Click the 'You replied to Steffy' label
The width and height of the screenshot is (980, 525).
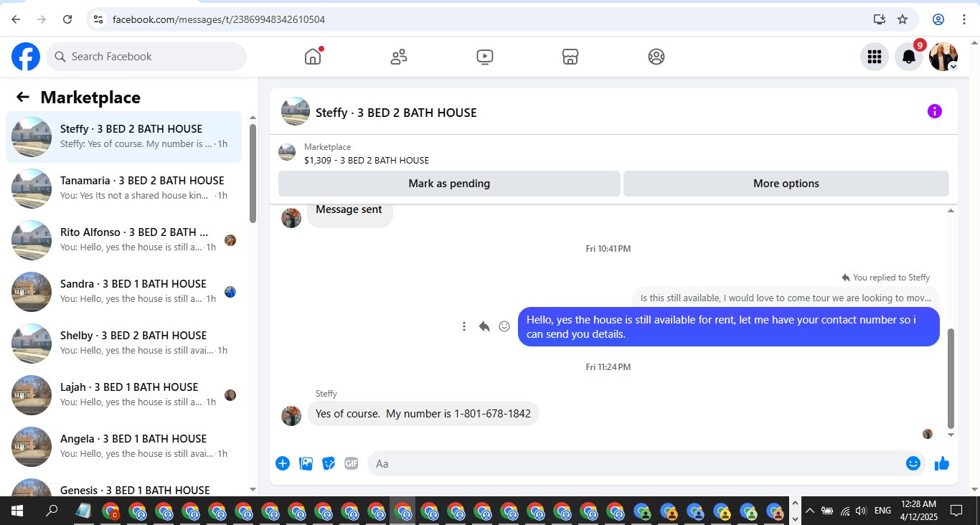[886, 278]
